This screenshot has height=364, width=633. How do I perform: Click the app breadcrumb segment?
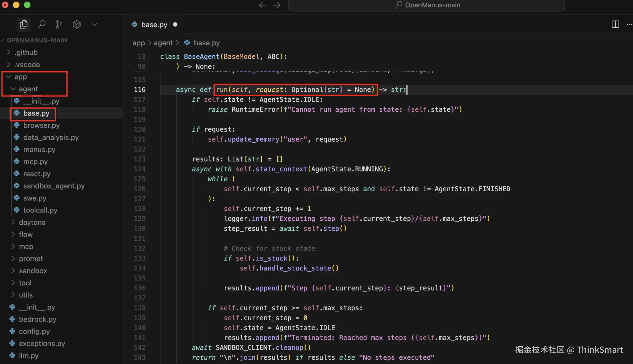[x=138, y=43]
